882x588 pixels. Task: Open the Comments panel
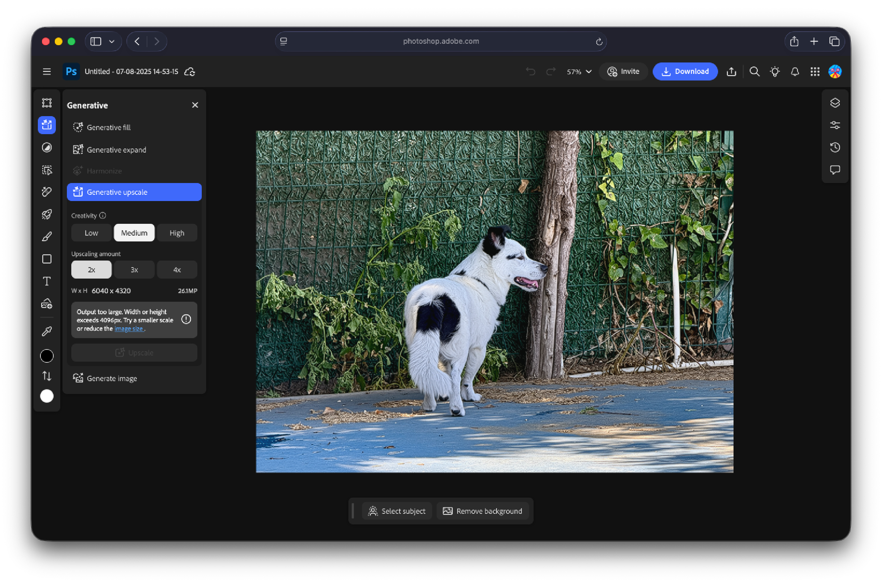pos(835,170)
